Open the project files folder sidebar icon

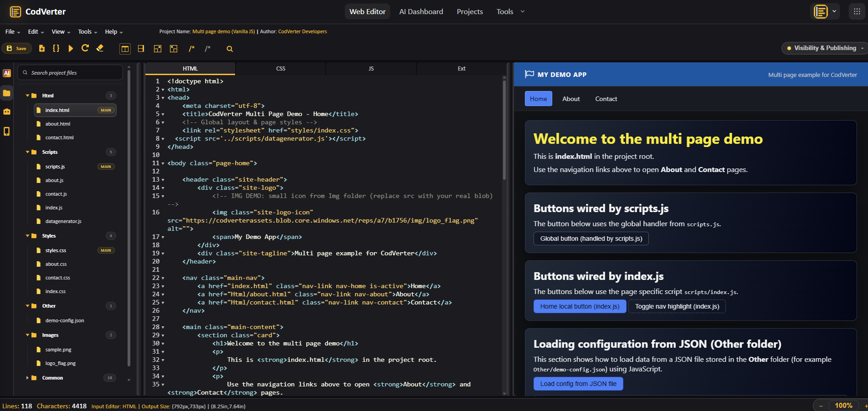click(7, 93)
